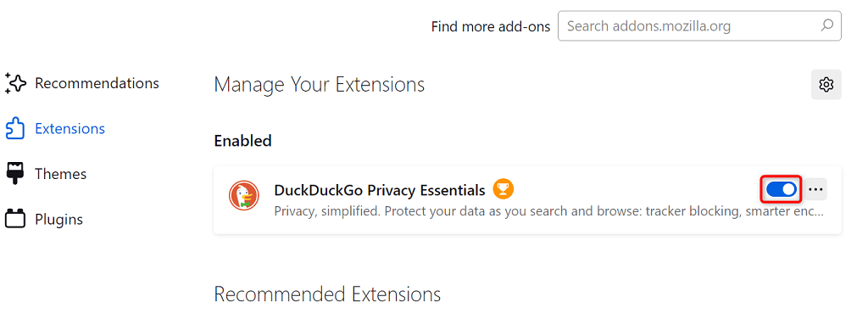Click the magnifier icon in the add-ons search
868x319 pixels.
826,25
